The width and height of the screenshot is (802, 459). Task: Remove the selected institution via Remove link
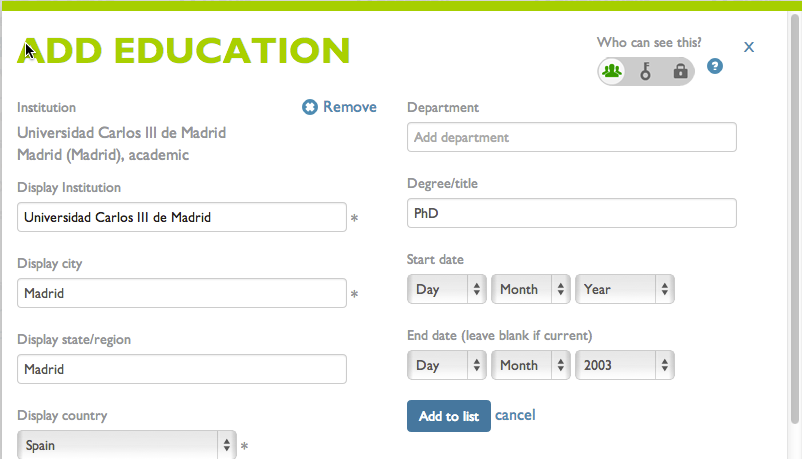(x=349, y=107)
